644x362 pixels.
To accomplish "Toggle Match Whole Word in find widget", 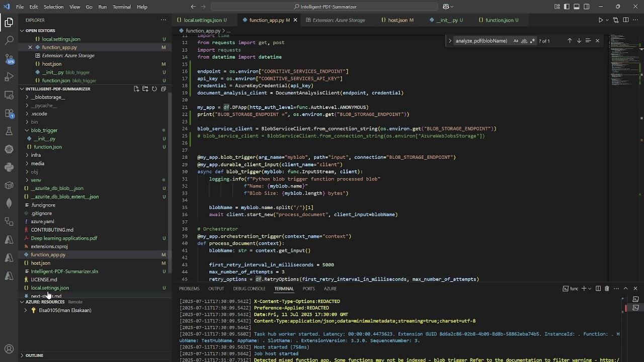I will click(524, 41).
